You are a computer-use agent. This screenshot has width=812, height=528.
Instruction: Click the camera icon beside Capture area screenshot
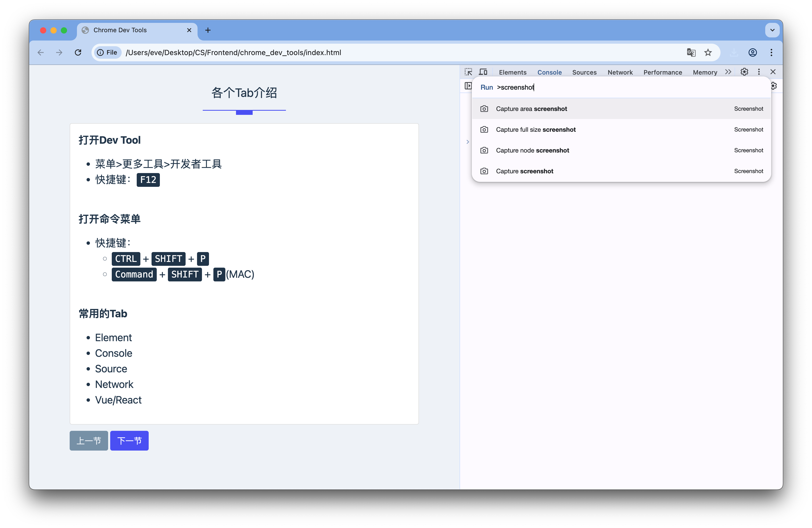click(484, 108)
